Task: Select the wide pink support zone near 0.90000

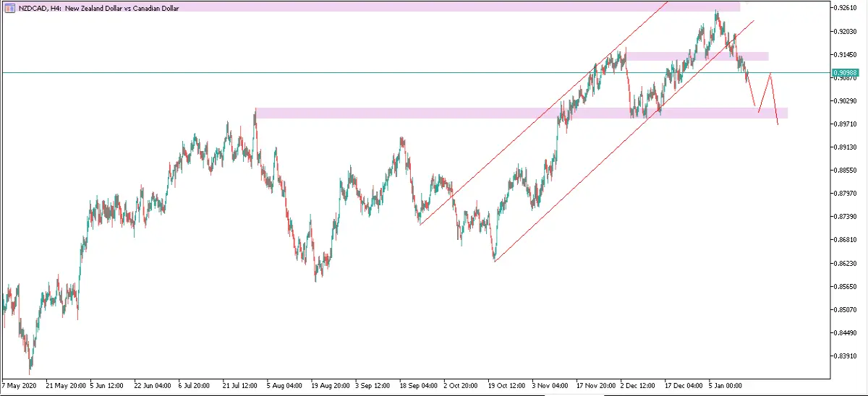Action: [522, 113]
